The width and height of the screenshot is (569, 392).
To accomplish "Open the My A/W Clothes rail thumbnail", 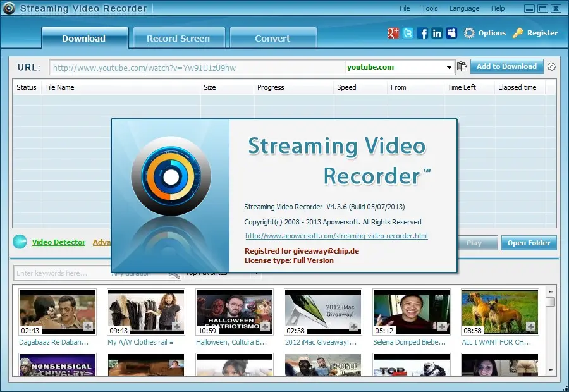I will [146, 312].
